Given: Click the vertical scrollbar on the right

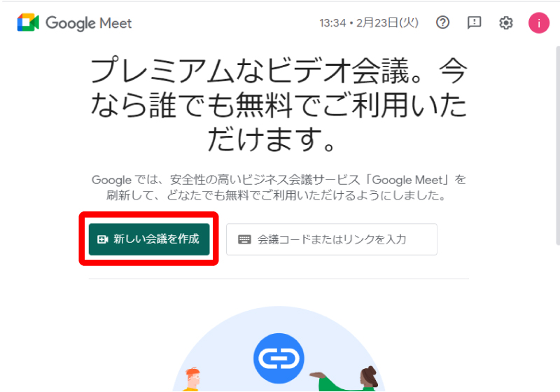Looking at the screenshot, I should (557, 146).
